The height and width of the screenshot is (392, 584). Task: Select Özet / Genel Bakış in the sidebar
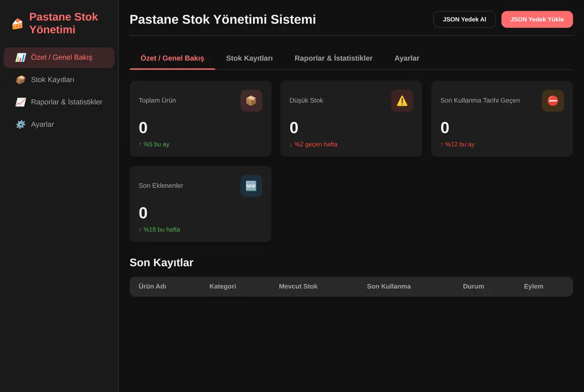pyautogui.click(x=59, y=57)
